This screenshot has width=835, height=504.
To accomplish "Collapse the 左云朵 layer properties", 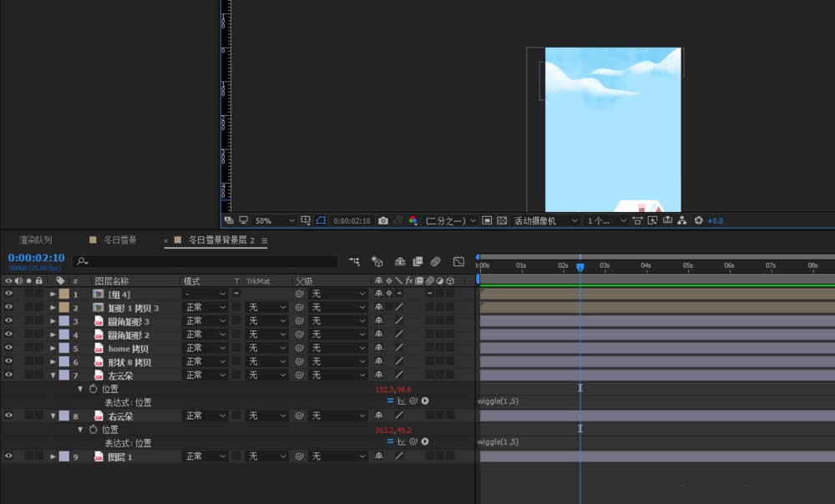I will pyautogui.click(x=53, y=375).
